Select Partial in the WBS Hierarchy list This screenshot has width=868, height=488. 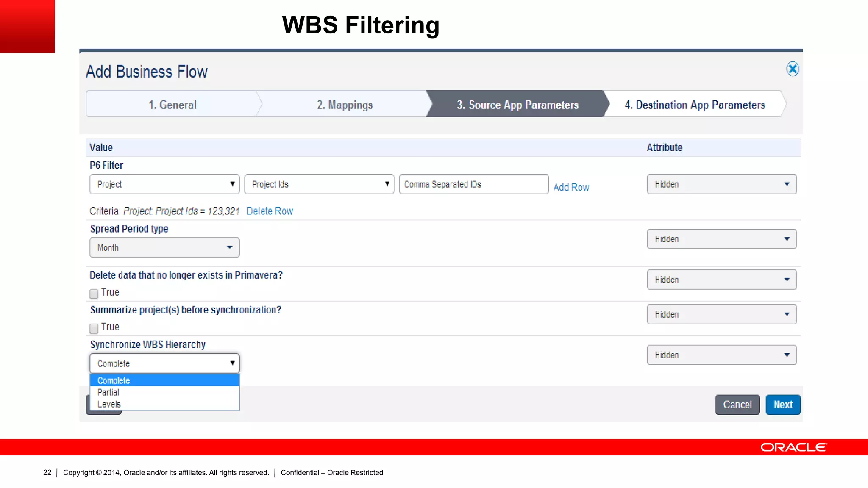pos(164,392)
